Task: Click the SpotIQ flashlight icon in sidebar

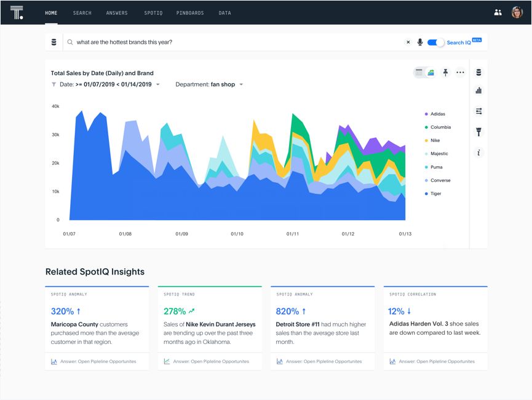Action: pyautogui.click(x=478, y=132)
